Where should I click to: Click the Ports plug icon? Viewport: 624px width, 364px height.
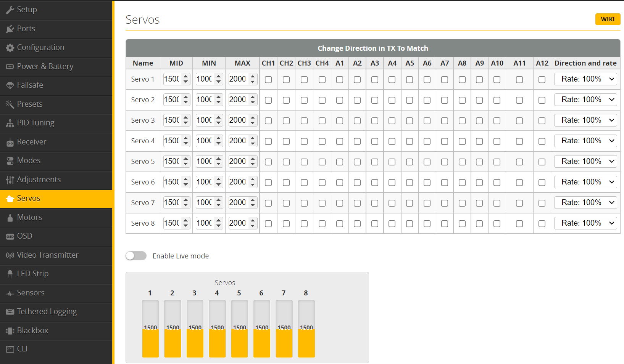(x=10, y=29)
